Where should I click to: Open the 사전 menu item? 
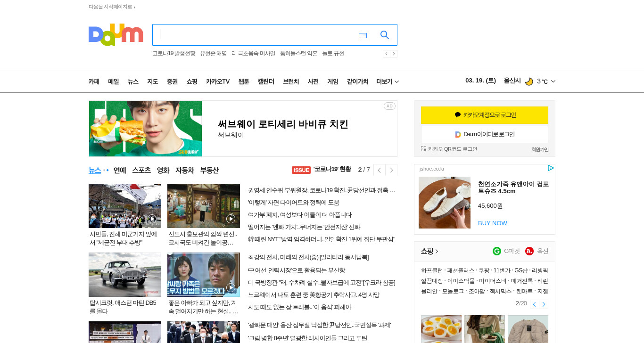tap(314, 82)
